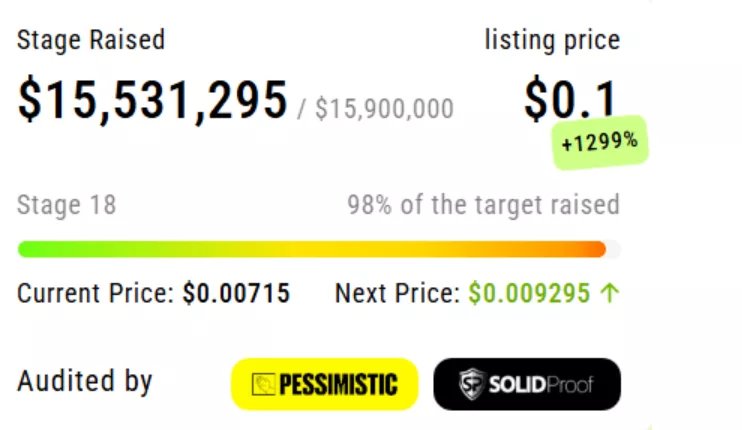
Task: Click the SolidProof shield icon
Action: pyautogui.click(x=470, y=385)
